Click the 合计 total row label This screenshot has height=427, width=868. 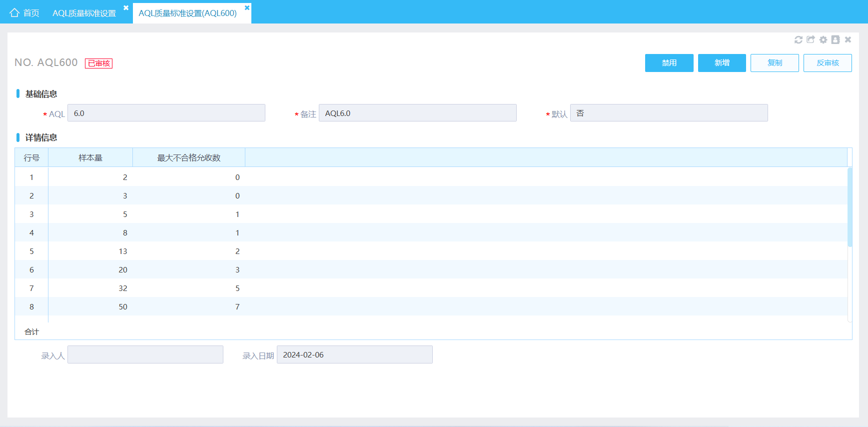[x=31, y=331]
